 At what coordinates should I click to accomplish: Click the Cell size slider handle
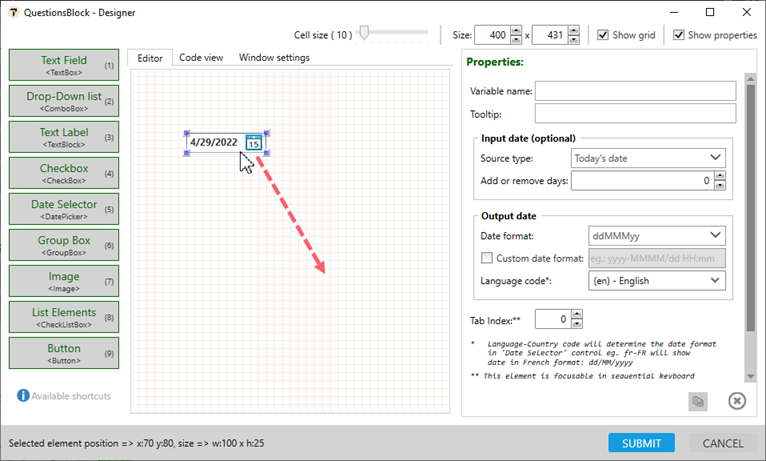364,34
